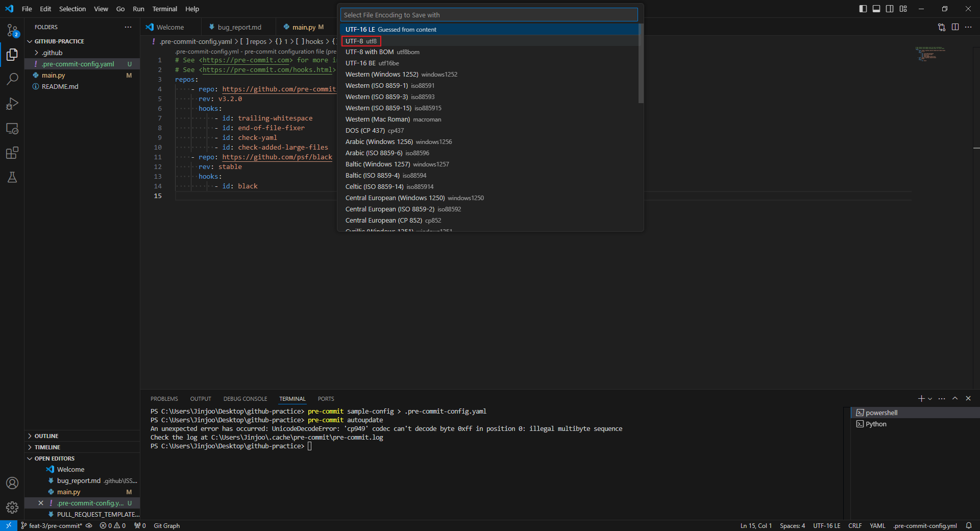
Task: Toggle the bottom panel visibility
Action: point(876,9)
